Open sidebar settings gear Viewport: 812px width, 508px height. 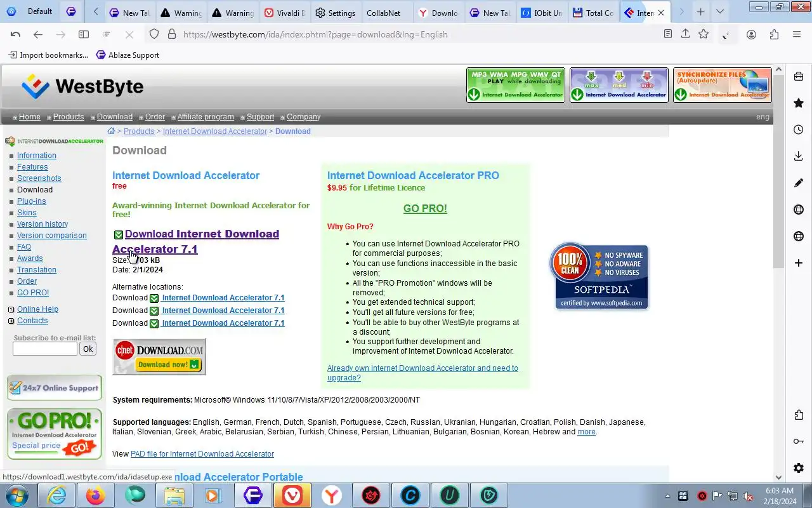coord(799,468)
